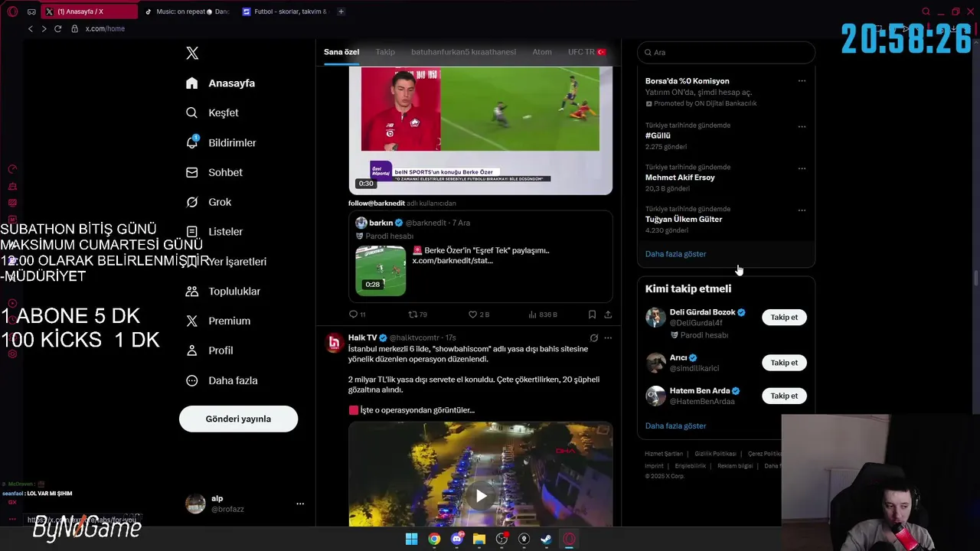Screen dimensions: 980x551
Task: Open options for Mehmet Akif Ersoy trend
Action: pyautogui.click(x=802, y=168)
